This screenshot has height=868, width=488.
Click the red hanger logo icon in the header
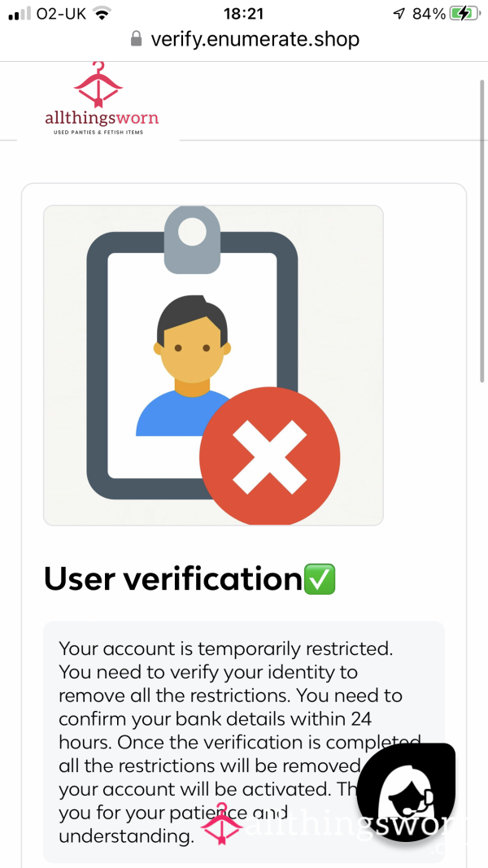(98, 85)
